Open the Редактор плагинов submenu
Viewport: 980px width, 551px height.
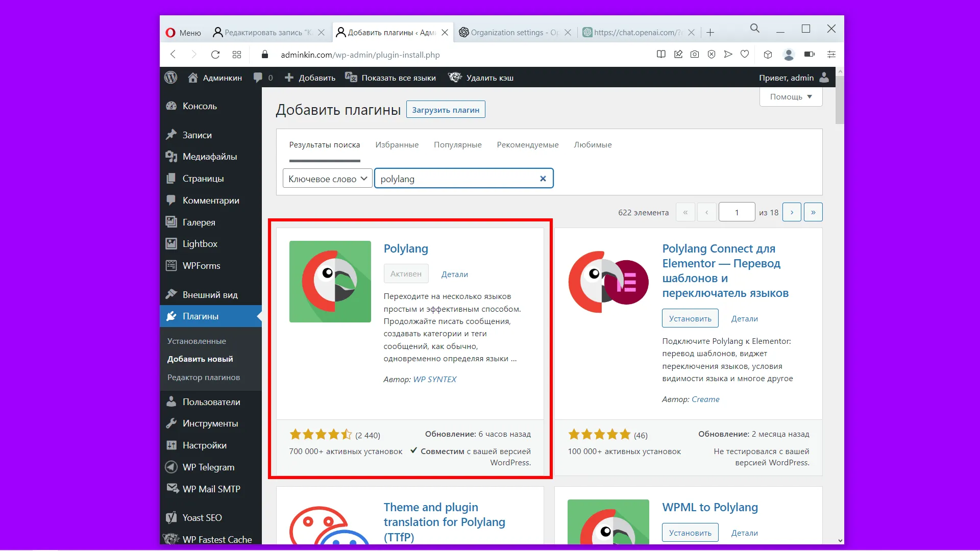click(x=204, y=378)
